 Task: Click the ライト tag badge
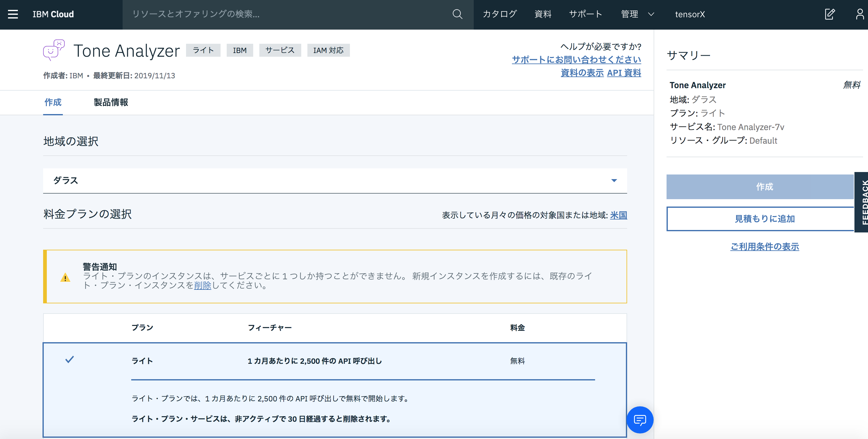pos(203,50)
